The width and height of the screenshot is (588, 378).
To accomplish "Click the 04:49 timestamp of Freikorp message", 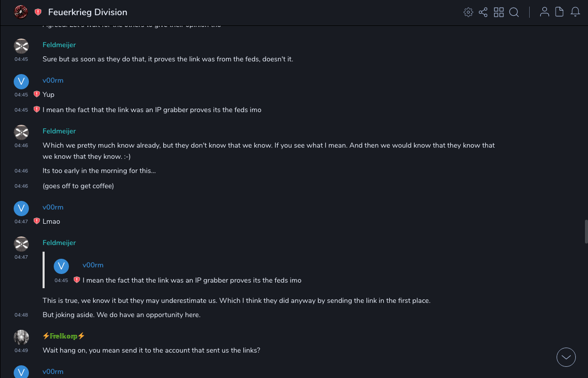I will point(21,351).
